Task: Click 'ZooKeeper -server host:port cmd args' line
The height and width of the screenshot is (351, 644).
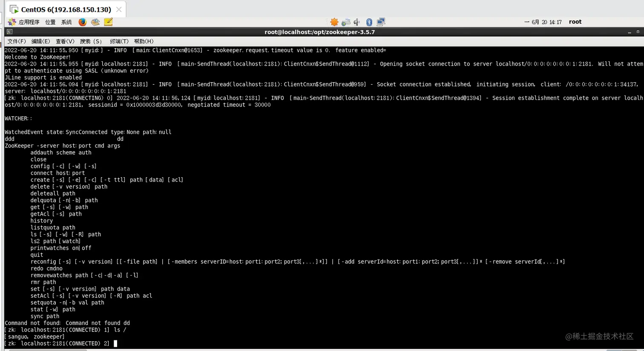Action: [62, 146]
